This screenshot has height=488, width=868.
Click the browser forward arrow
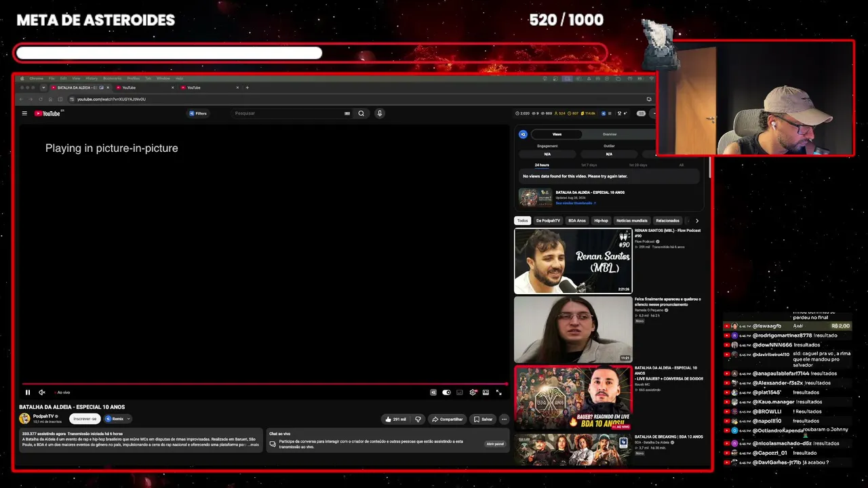pyautogui.click(x=31, y=99)
